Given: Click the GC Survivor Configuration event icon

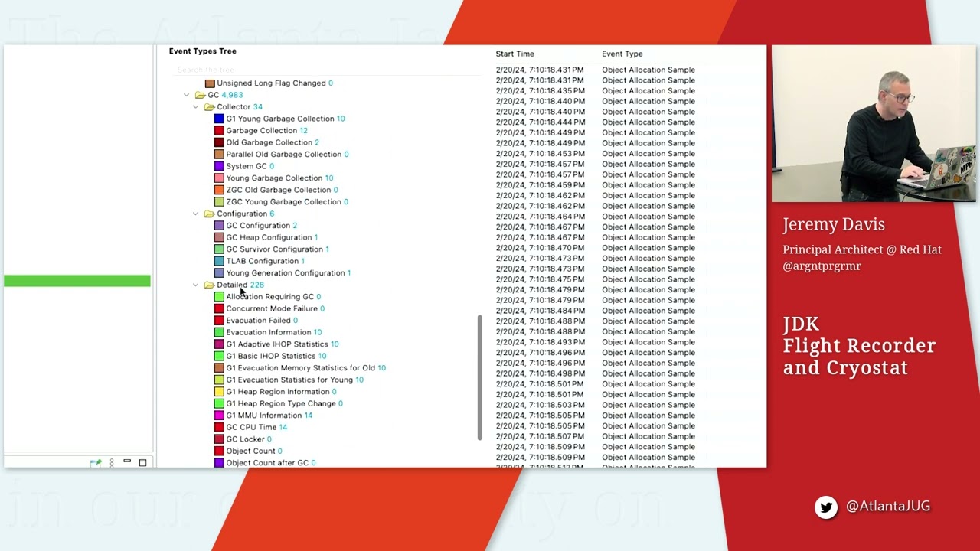Looking at the screenshot, I should click(x=219, y=249).
